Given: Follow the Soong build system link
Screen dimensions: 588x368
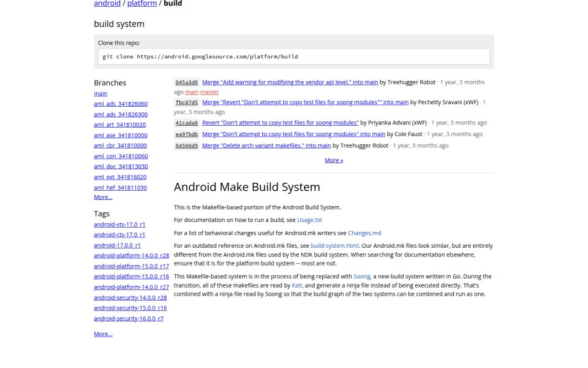Looking at the screenshot, I should pyautogui.click(x=362, y=277).
